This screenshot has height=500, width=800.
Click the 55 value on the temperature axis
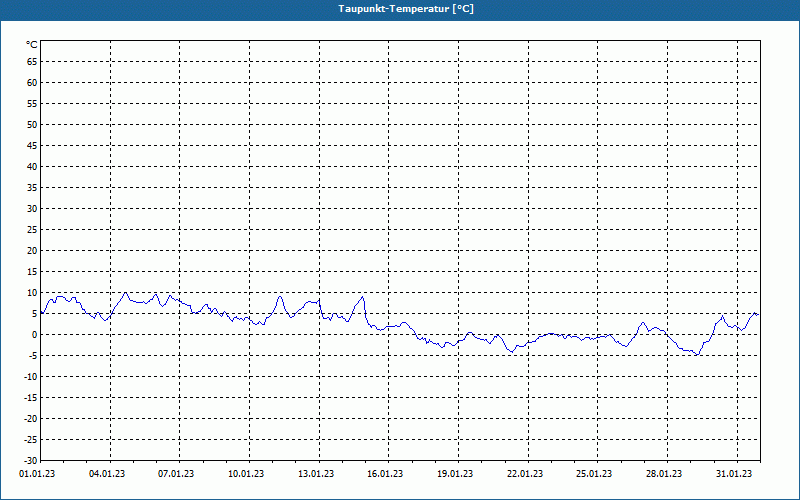[x=32, y=104]
